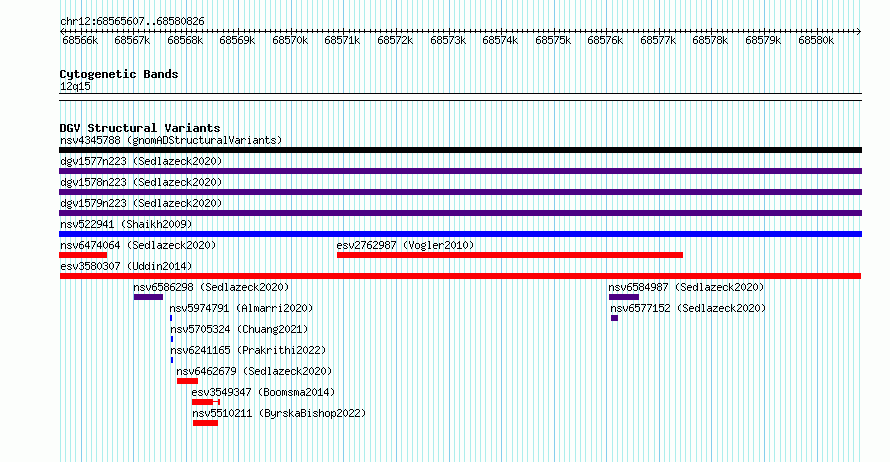This screenshot has height=462, width=890.
Task: Open nsv6586298 Sedlazeck2020 label
Action: pyautogui.click(x=211, y=287)
